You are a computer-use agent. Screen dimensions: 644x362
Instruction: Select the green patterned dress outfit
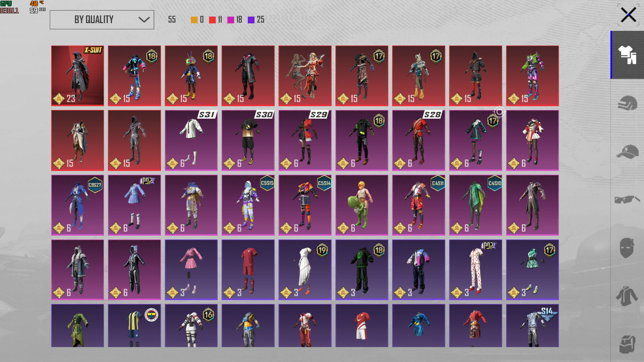(77, 325)
